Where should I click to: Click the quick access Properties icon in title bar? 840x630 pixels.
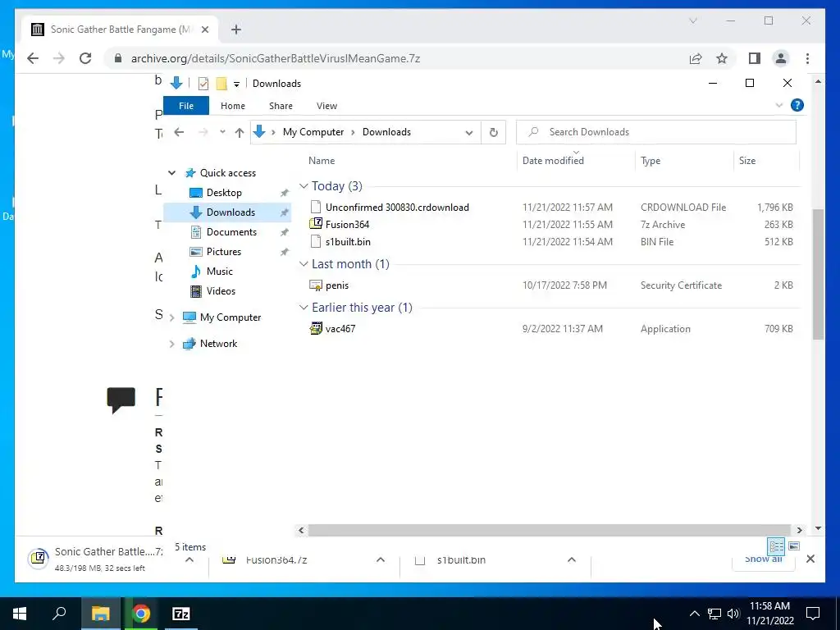(x=203, y=84)
